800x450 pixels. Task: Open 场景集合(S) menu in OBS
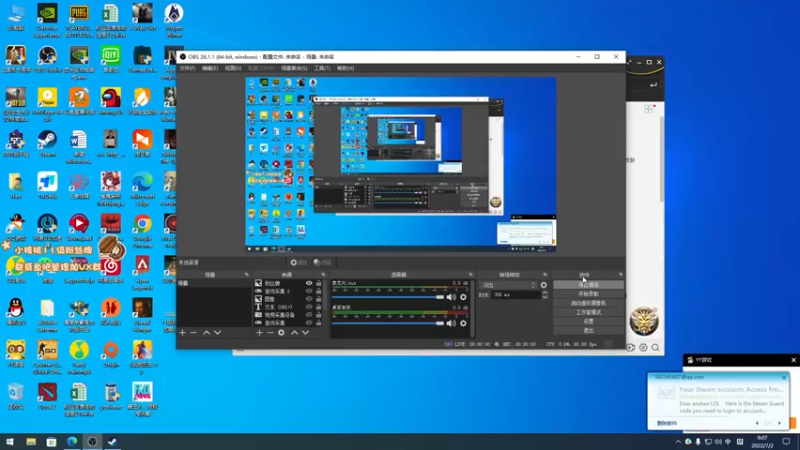point(294,68)
